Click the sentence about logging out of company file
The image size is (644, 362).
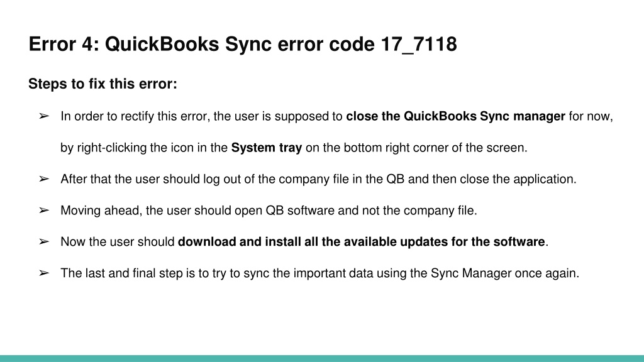[x=318, y=179]
